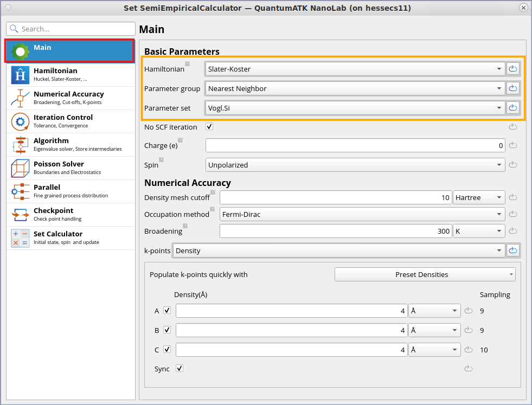Click the Poisson Solver cube icon
This screenshot has height=405, width=532.
20,169
